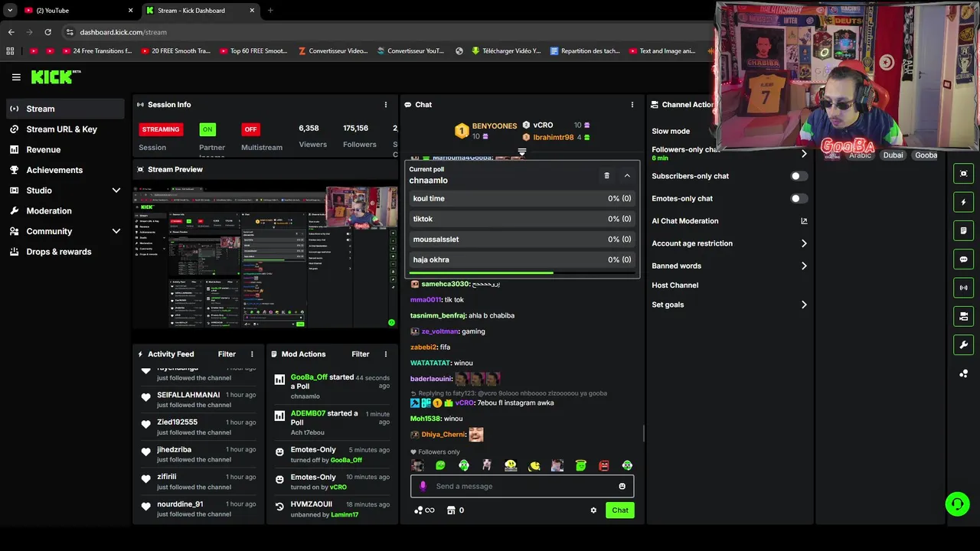Open the browser apps grid icon
980x551 pixels.
pyautogui.click(x=10, y=51)
